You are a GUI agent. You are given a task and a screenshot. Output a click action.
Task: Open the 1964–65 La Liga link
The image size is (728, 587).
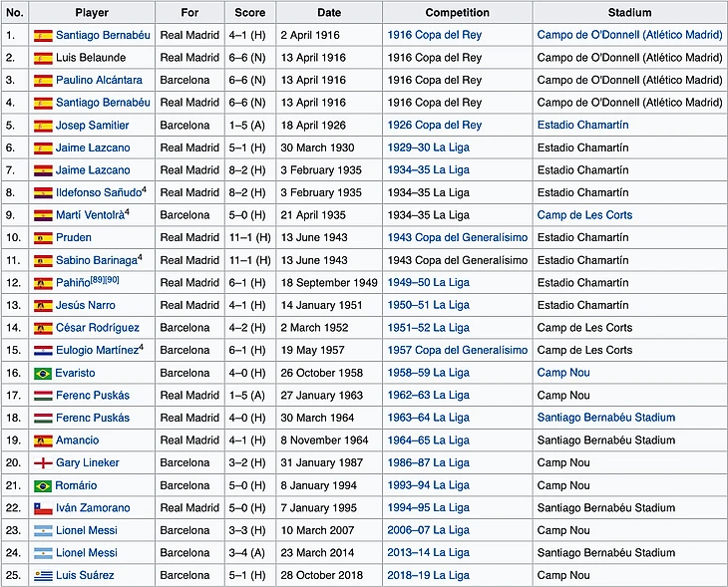(429, 440)
